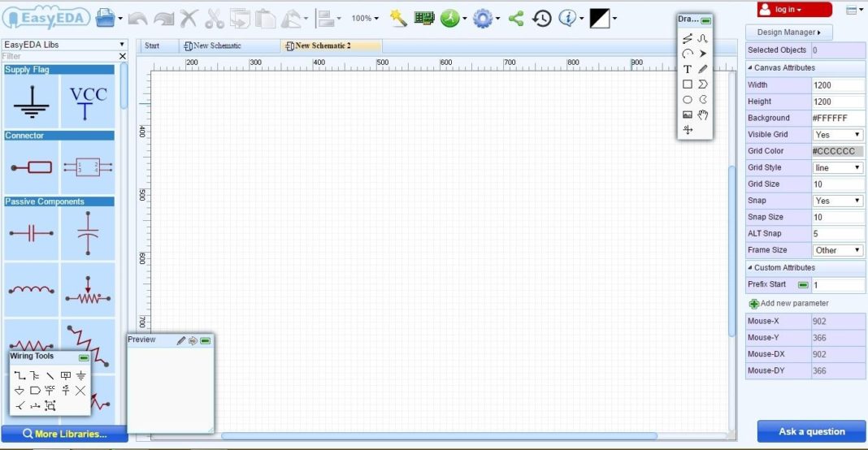
Task: Choose the Ellipse drawing tool
Action: 688,99
